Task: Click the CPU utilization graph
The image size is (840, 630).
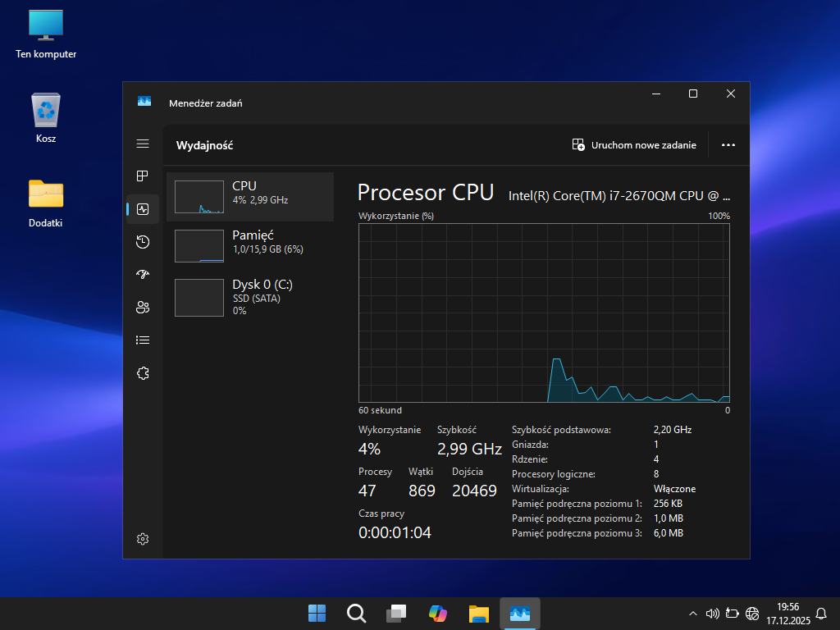Action: click(544, 313)
